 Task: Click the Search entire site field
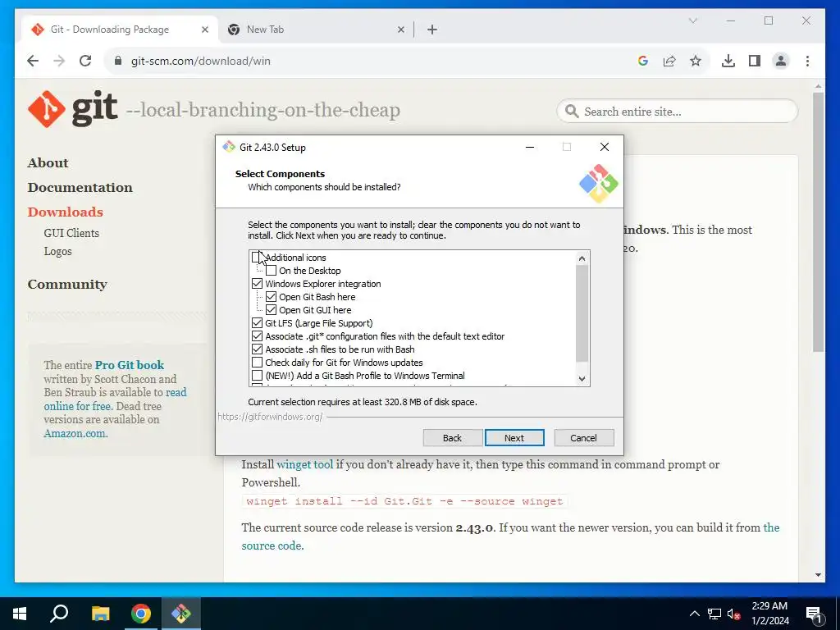(677, 112)
